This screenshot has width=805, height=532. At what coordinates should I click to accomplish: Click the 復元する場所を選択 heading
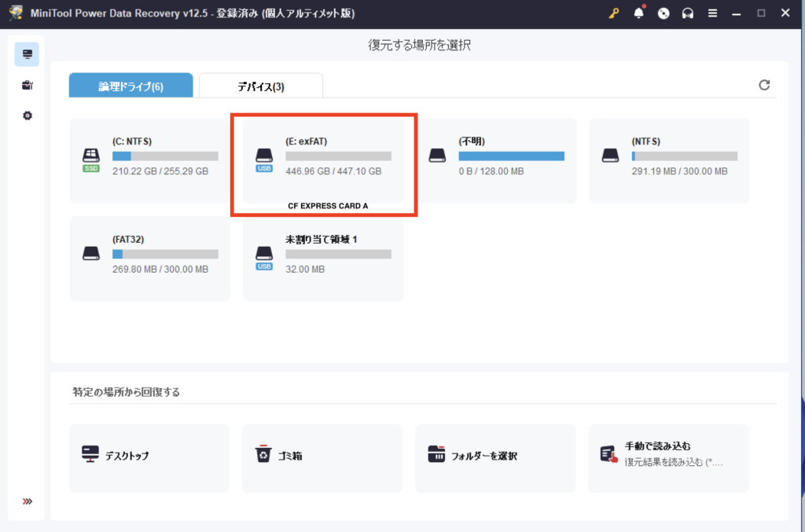[420, 45]
